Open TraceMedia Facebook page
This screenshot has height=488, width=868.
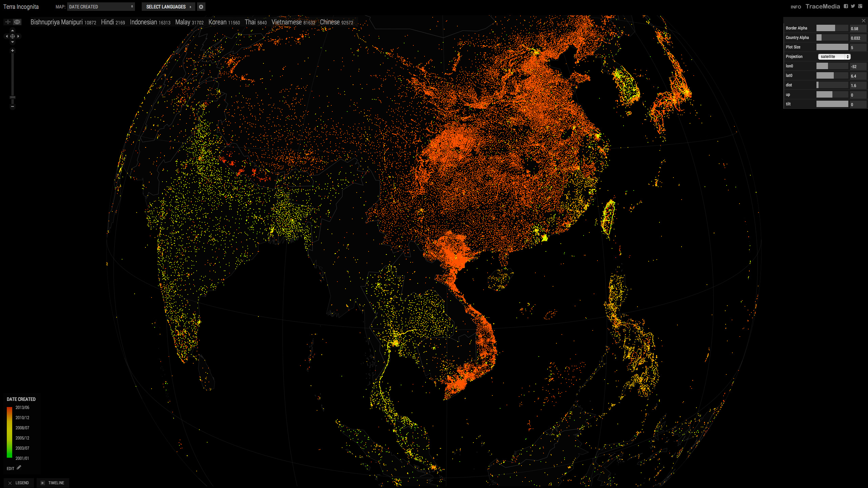(846, 6)
